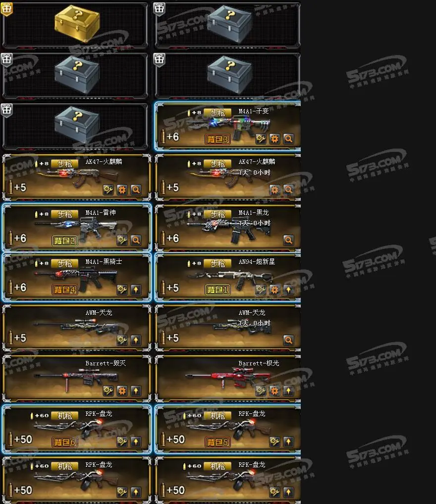Click magnifier on the 7-day AWM-天龙 card

289,340
